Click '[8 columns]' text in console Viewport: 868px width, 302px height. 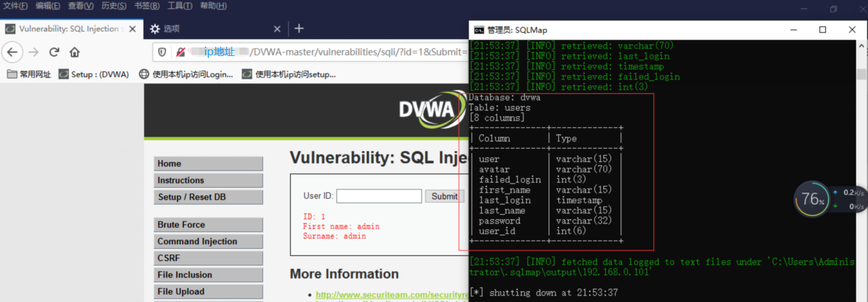tap(497, 118)
